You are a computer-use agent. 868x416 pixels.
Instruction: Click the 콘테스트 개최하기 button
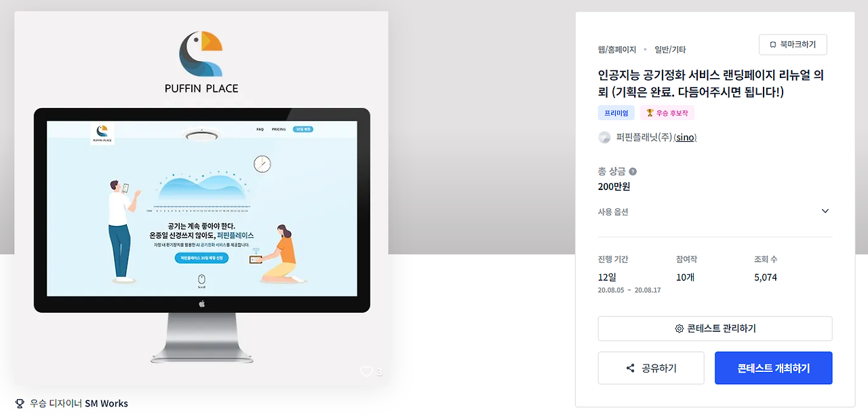point(774,368)
